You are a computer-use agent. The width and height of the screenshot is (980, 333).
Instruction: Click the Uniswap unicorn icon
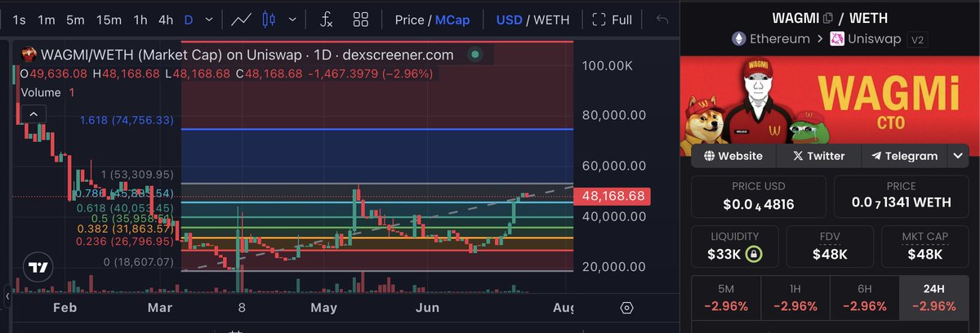click(x=836, y=38)
